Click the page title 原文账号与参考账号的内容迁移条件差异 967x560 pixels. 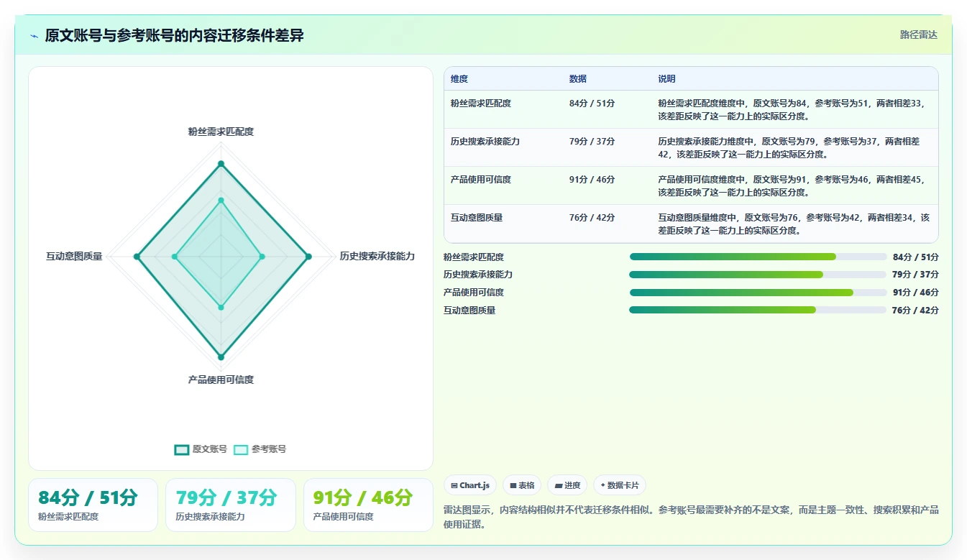[x=174, y=35]
